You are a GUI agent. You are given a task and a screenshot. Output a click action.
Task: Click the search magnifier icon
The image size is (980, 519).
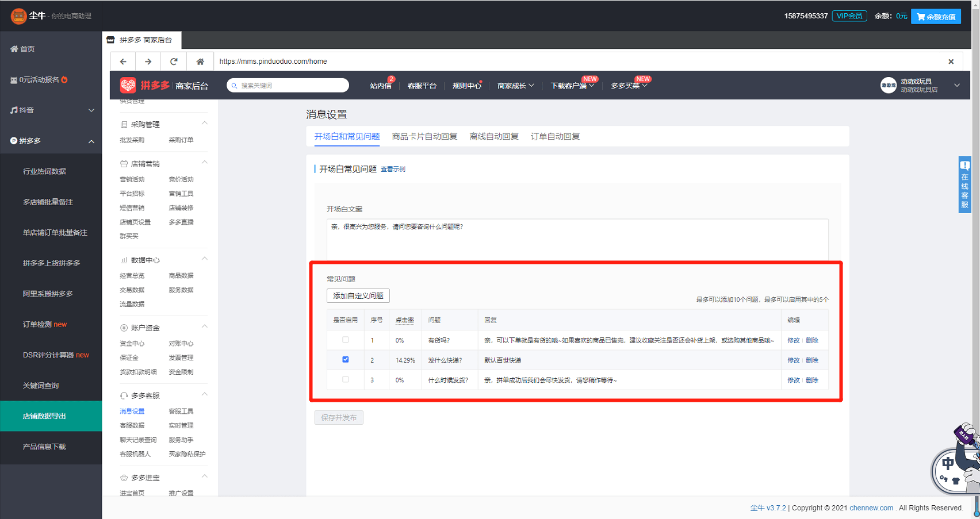click(235, 86)
